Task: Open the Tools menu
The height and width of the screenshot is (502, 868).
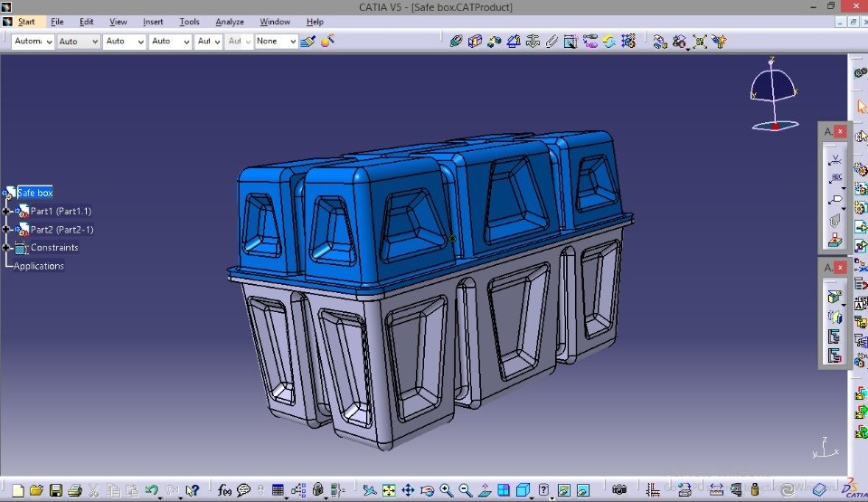Action: 189,22
